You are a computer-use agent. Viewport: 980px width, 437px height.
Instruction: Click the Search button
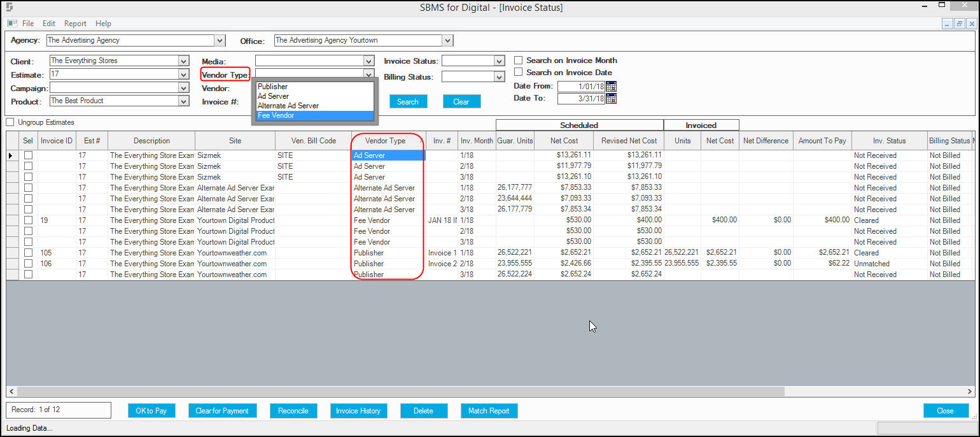[408, 102]
